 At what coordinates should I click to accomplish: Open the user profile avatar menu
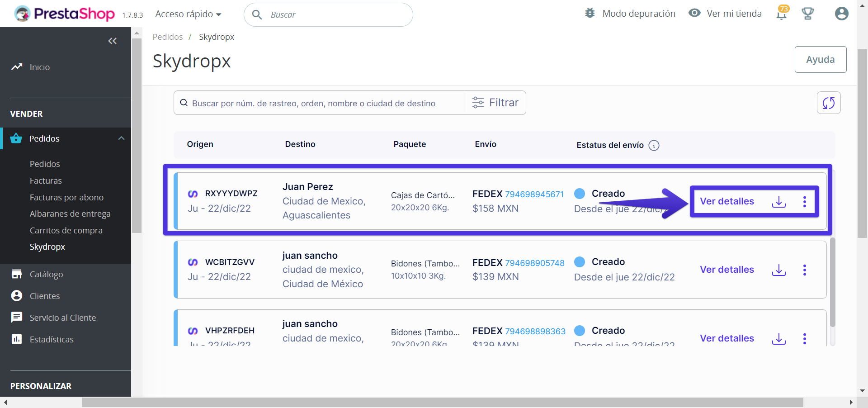click(x=841, y=14)
